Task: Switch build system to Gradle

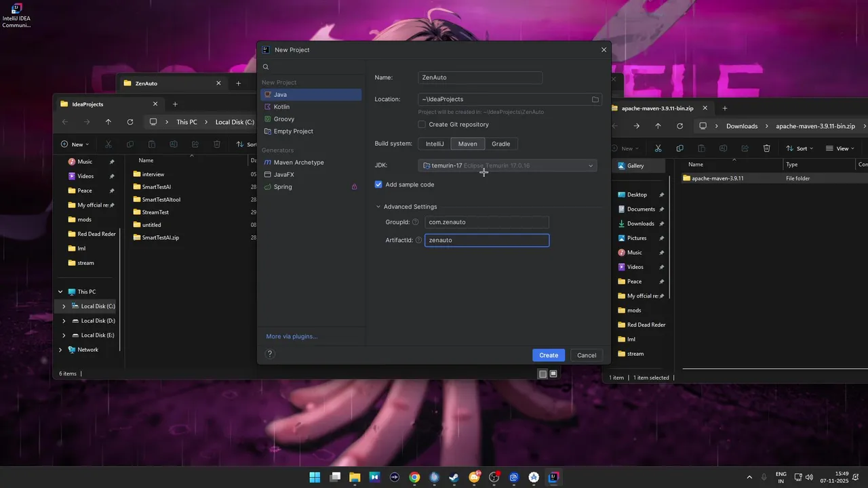Action: click(x=501, y=144)
